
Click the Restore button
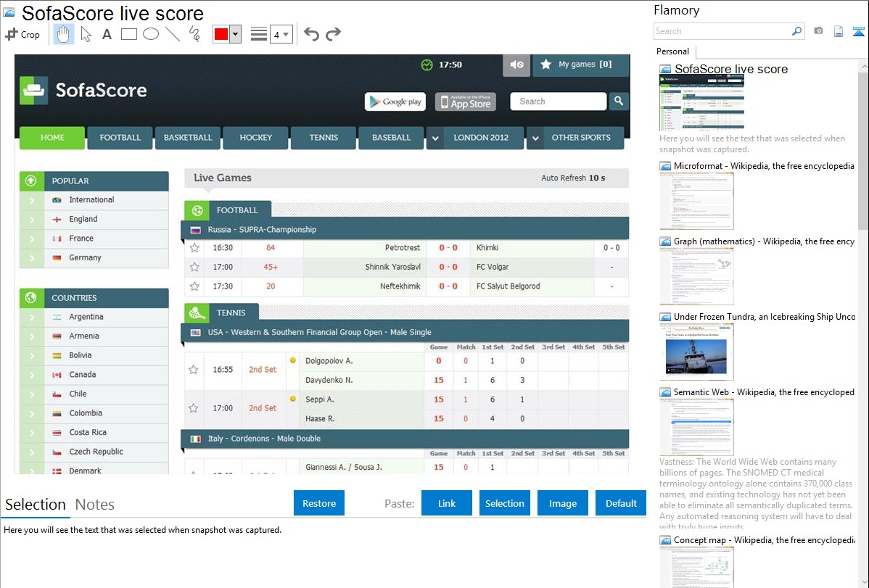point(319,503)
